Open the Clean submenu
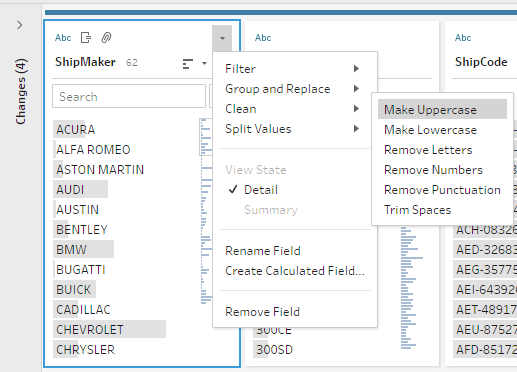Screen dimensions: 517x372 coord(295,109)
